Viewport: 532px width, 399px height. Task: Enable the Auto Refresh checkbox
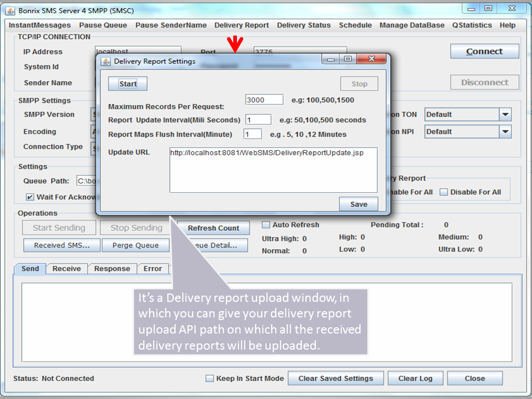[x=266, y=224]
